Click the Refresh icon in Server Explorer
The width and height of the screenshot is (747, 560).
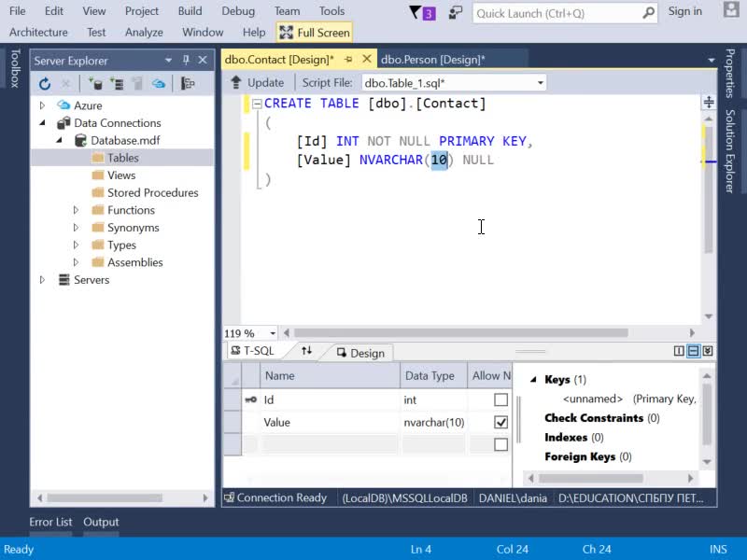pyautogui.click(x=45, y=84)
